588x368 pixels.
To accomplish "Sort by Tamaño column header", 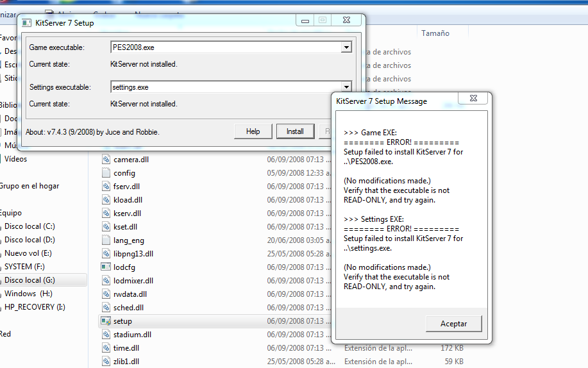I will 435,33.
